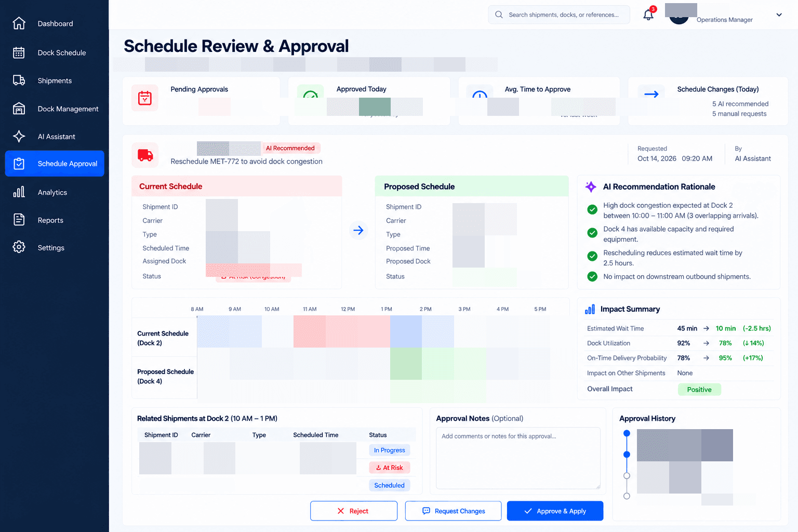Click the '10 min' estimated wait value
The width and height of the screenshot is (798, 532).
[726, 328]
